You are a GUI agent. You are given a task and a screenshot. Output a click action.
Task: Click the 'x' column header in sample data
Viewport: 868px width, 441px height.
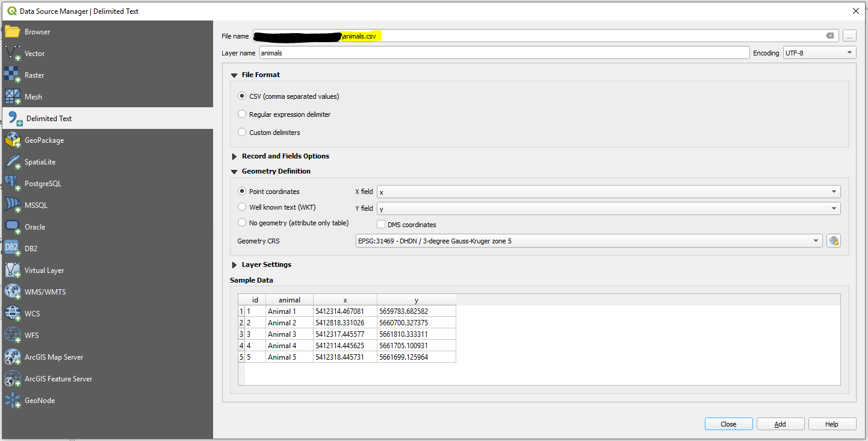click(346, 300)
